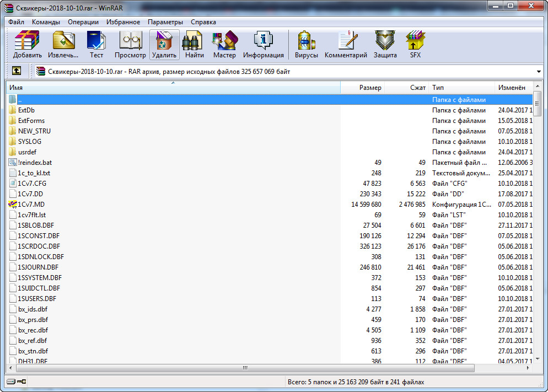Screen dimensions: 548x392
Task: Click the vertical scrollbar down arrow
Action: 538,359
